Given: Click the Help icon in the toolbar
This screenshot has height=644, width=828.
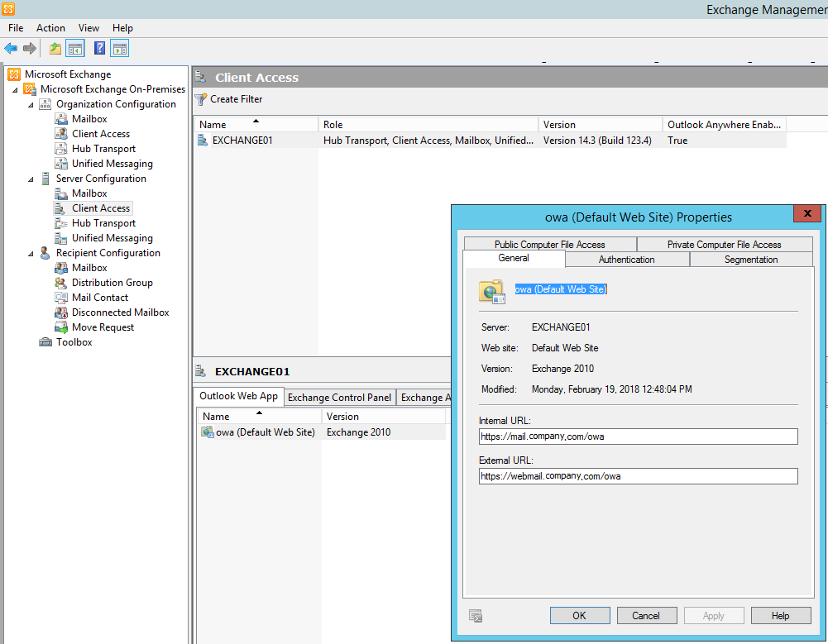Looking at the screenshot, I should [x=98, y=48].
